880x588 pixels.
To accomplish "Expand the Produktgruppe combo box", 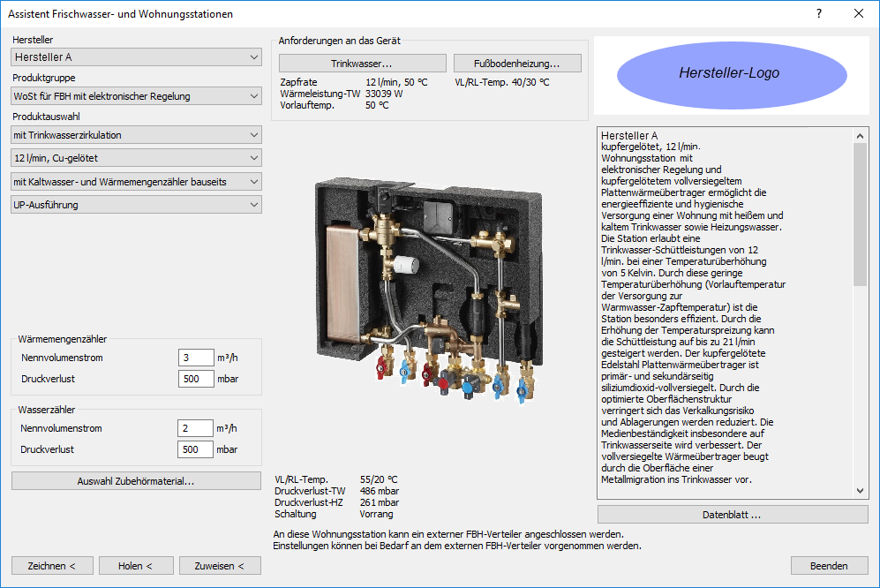I will pyautogui.click(x=137, y=96).
